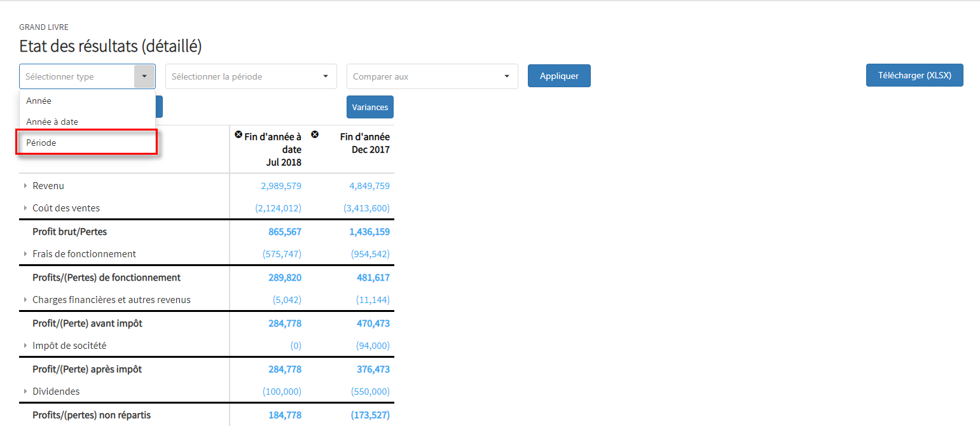Open the Sélectionner la période dropdown

tap(251, 76)
